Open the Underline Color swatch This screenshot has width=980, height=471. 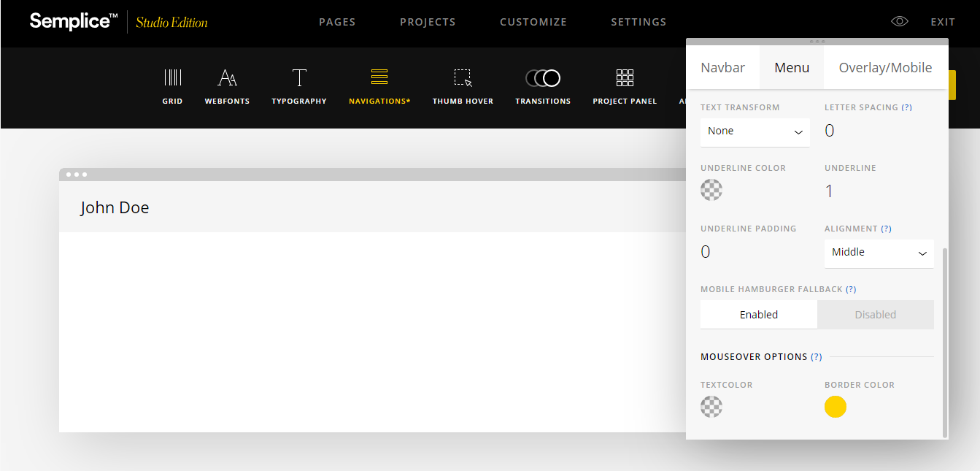point(711,190)
